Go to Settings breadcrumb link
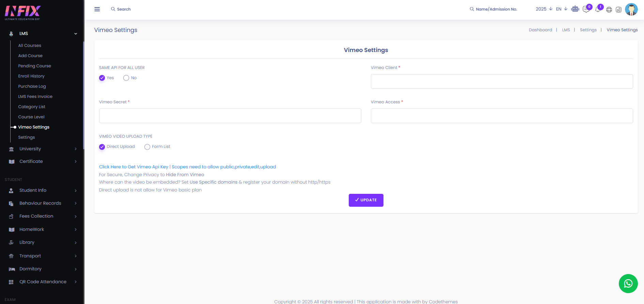Image resolution: width=644 pixels, height=304 pixels. point(588,30)
